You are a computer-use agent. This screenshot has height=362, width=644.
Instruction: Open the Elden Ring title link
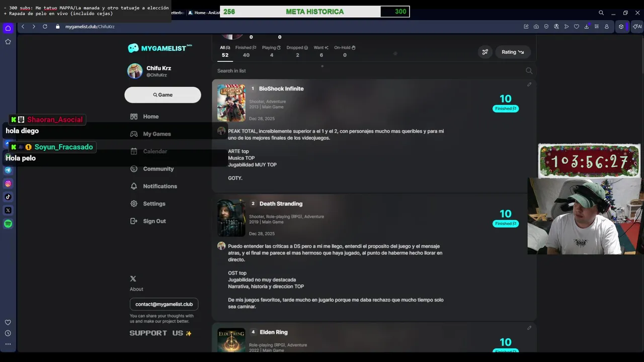click(274, 332)
